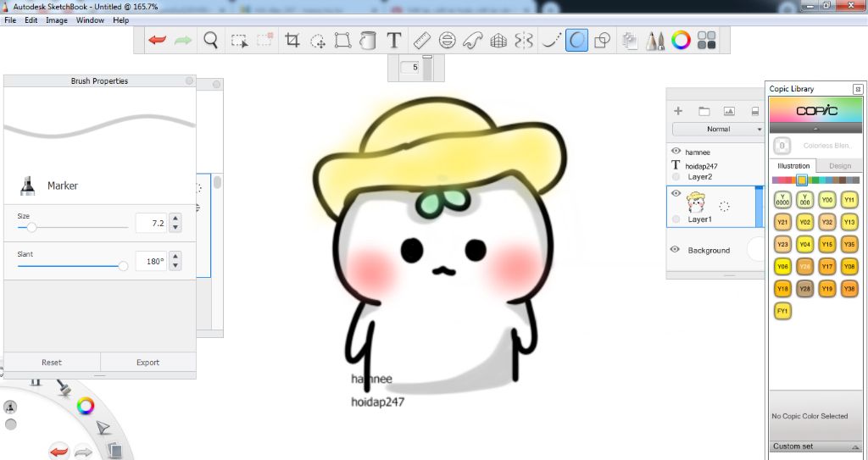Close the Copic Library panel
The width and height of the screenshot is (868, 460).
858,89
